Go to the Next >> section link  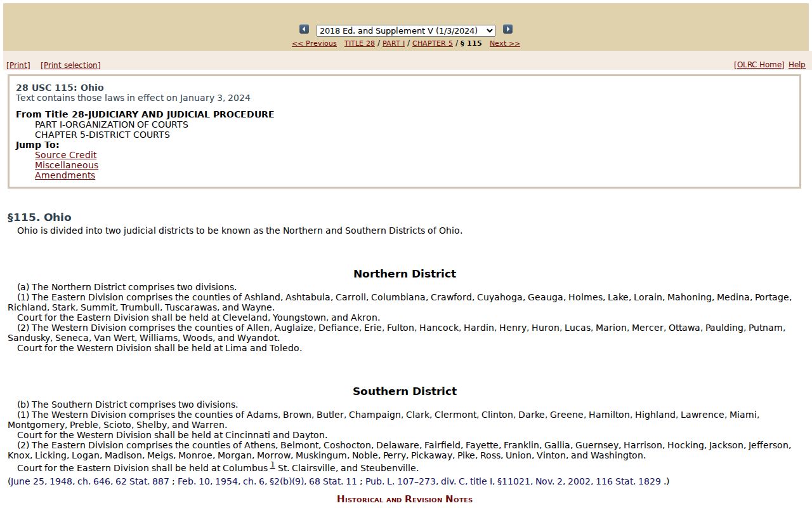(x=505, y=43)
